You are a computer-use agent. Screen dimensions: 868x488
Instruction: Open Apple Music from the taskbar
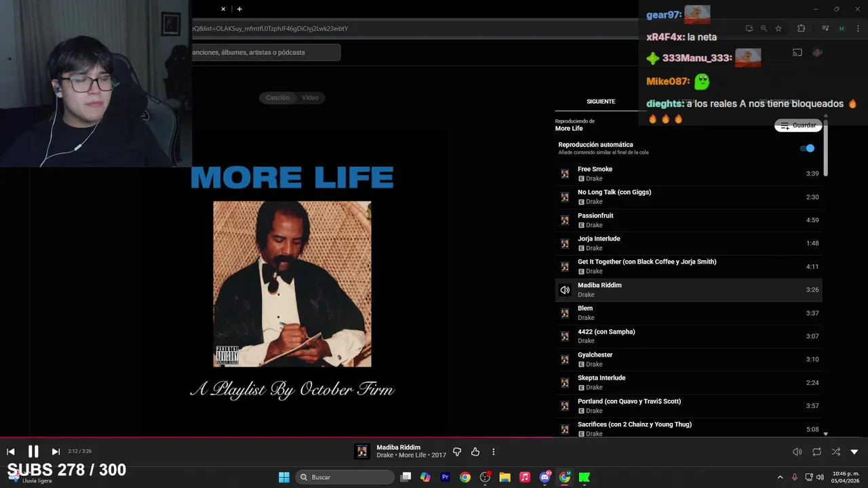(524, 477)
